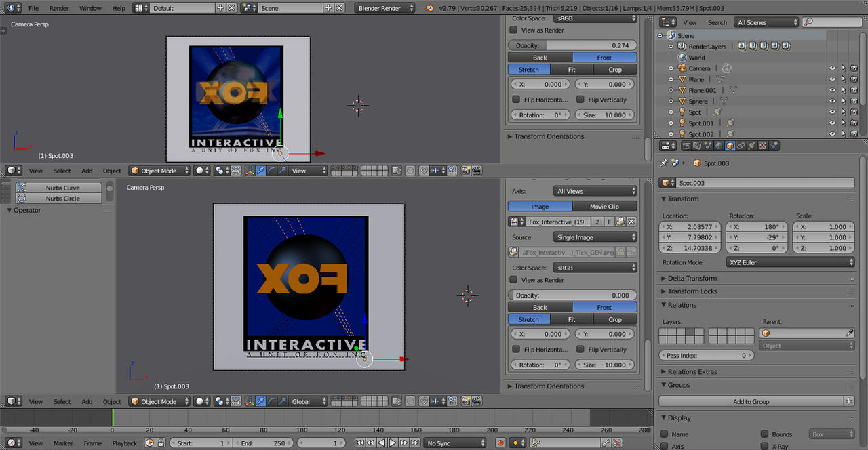Adjust the lower Opacity 0.000 slider
Viewport: 868px width, 450px height.
tap(572, 295)
